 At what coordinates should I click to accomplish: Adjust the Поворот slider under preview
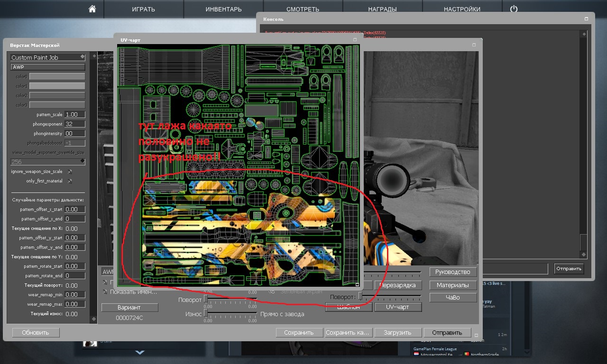tap(205, 299)
